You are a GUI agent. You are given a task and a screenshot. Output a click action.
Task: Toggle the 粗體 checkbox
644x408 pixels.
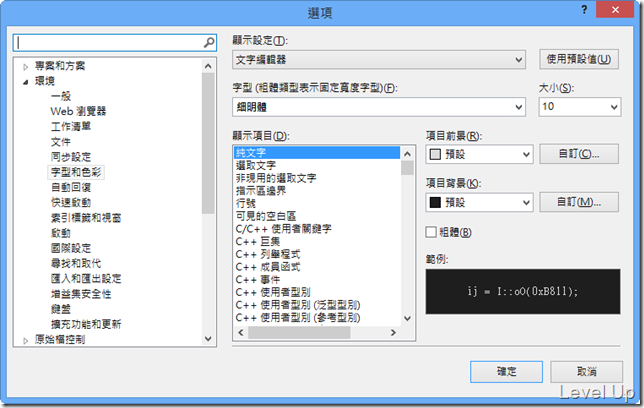pyautogui.click(x=431, y=232)
